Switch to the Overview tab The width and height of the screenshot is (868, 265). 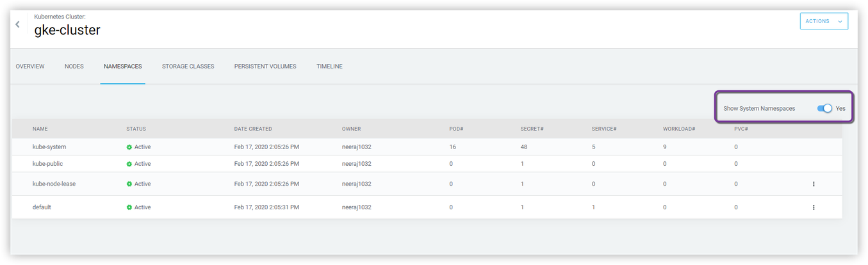pyautogui.click(x=30, y=67)
